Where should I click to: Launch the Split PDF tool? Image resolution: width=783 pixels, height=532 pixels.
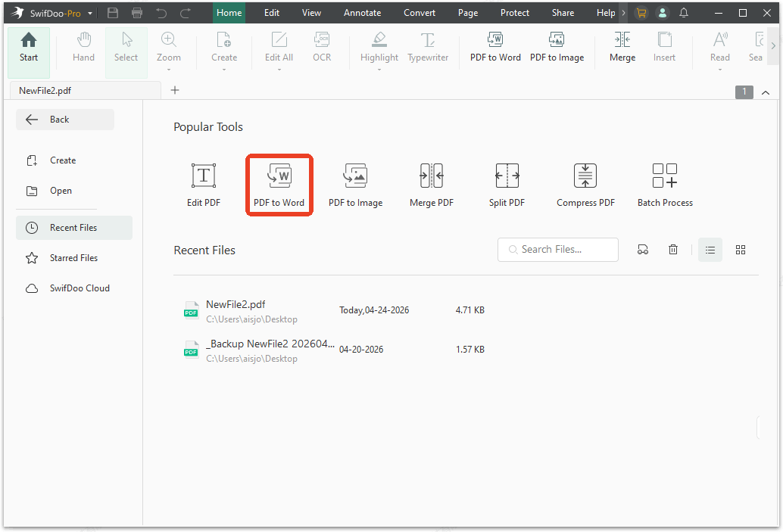507,184
